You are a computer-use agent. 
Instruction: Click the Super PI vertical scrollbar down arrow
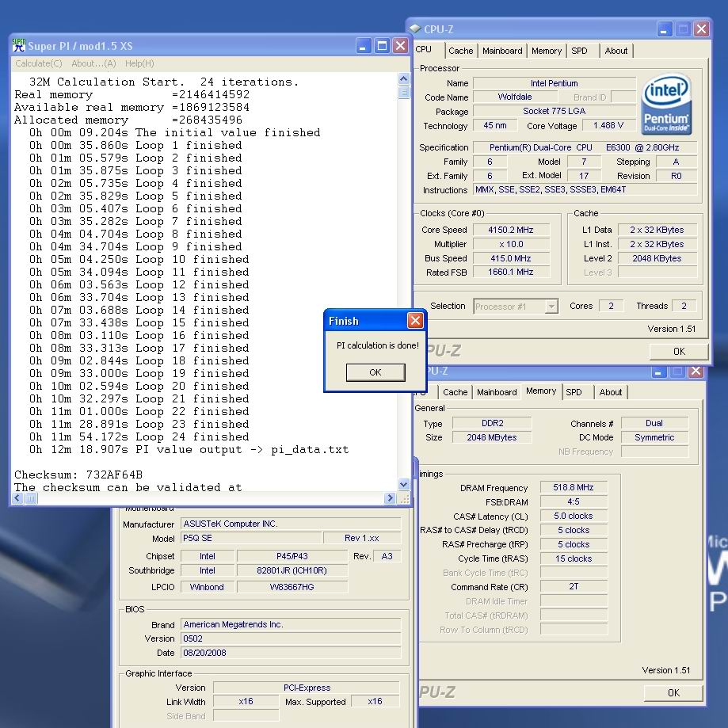coord(403,485)
